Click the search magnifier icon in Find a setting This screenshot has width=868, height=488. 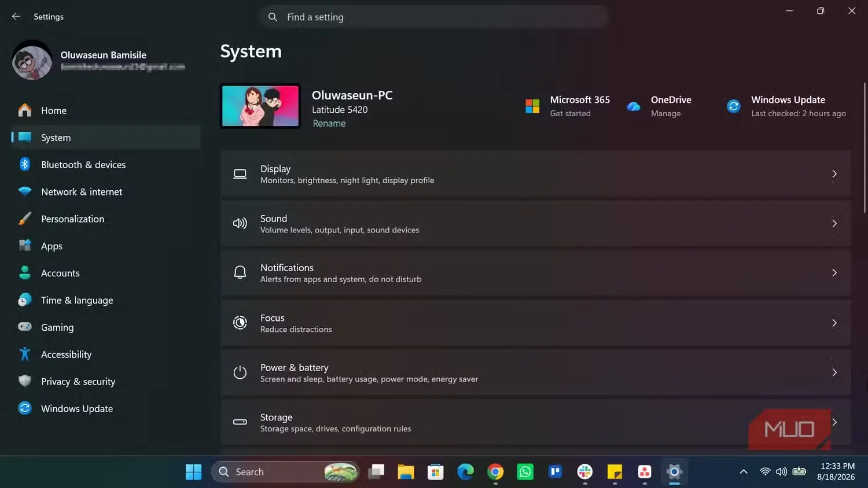(x=273, y=17)
